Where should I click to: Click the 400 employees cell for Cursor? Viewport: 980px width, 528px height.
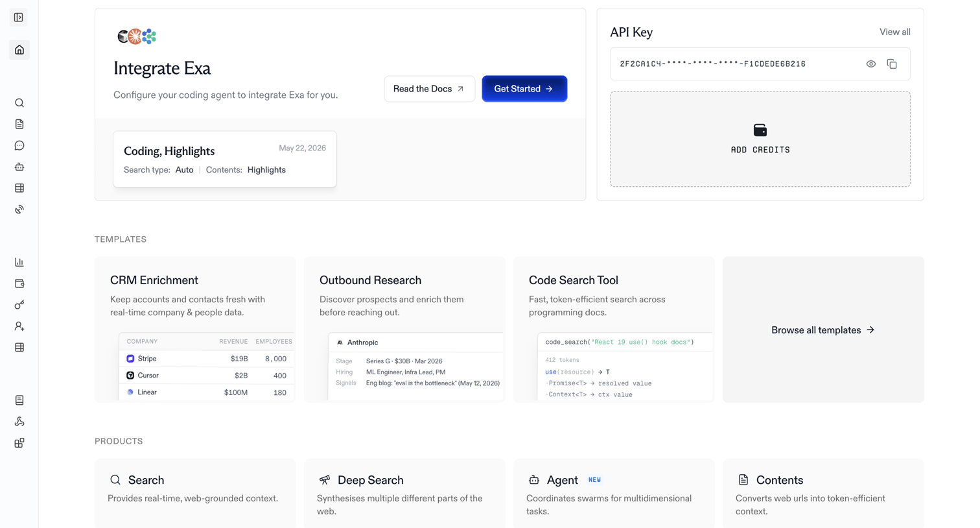[280, 376]
